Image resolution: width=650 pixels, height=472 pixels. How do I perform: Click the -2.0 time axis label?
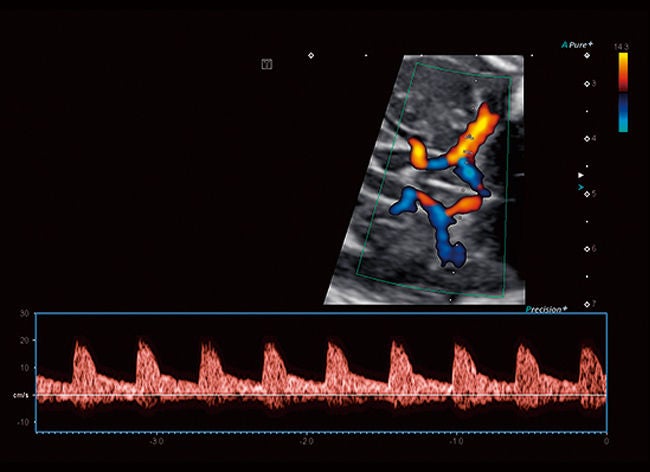pyautogui.click(x=306, y=442)
